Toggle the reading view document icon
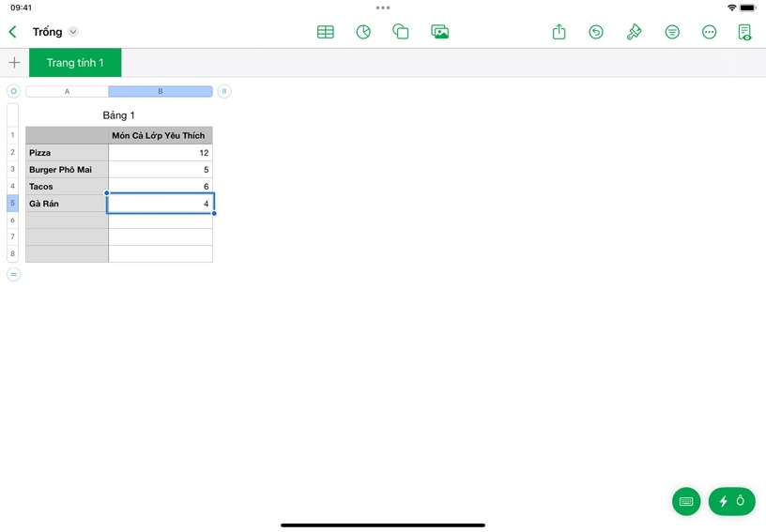766x532 pixels. tap(745, 32)
